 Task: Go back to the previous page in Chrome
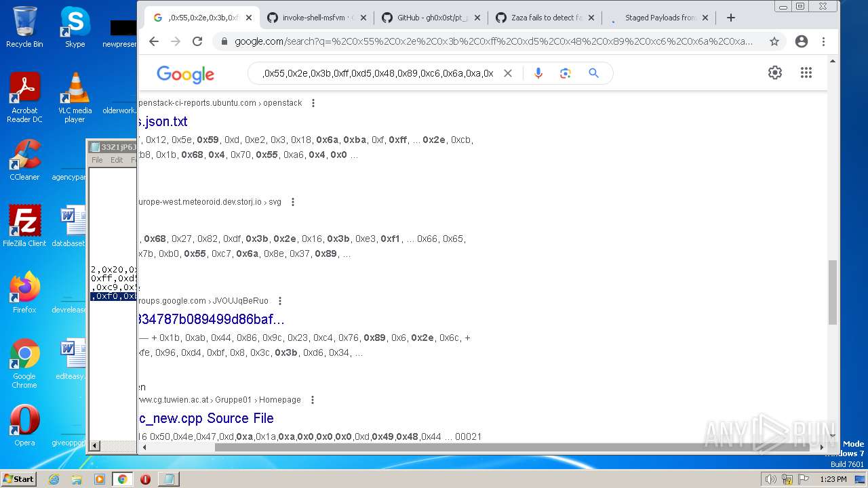154,41
